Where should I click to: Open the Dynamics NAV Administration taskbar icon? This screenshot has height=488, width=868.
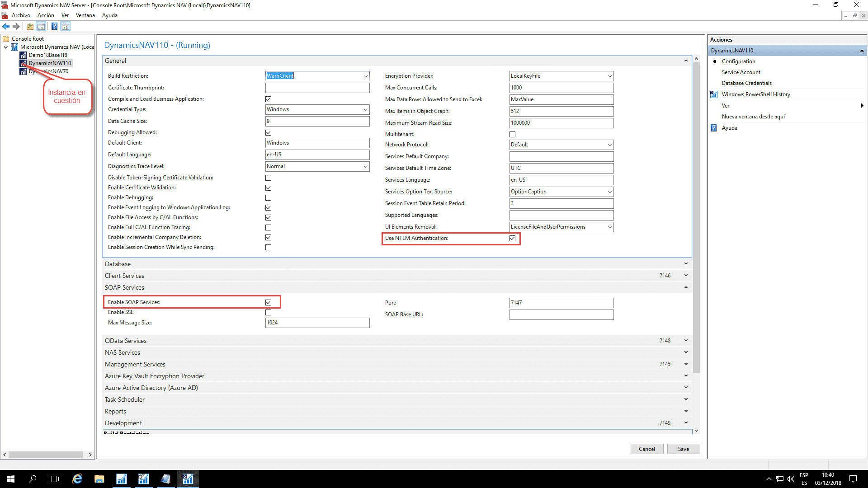click(x=188, y=479)
